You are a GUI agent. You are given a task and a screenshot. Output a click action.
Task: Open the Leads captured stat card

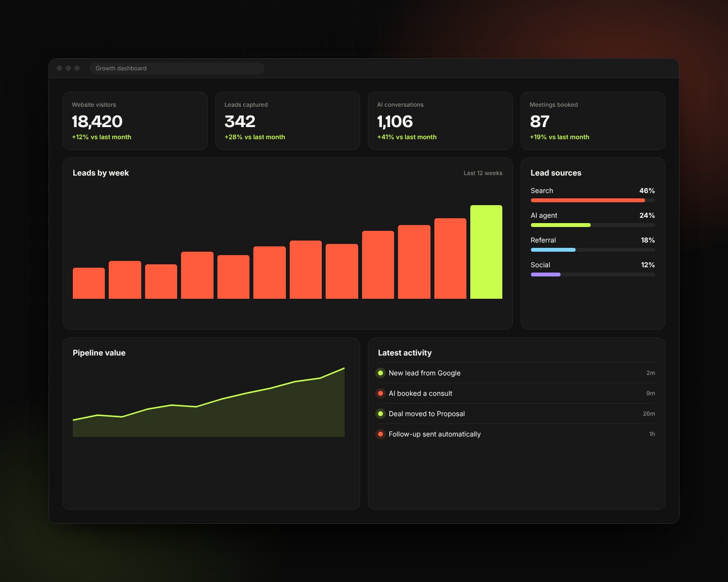pos(288,121)
